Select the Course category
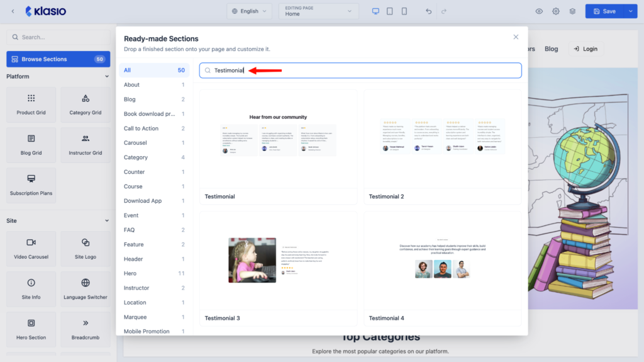The width and height of the screenshot is (644, 362). (x=154, y=186)
